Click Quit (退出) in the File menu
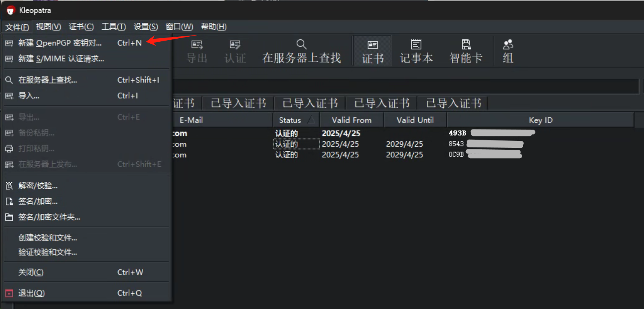Screen dimensions: 644x309 pos(31,293)
